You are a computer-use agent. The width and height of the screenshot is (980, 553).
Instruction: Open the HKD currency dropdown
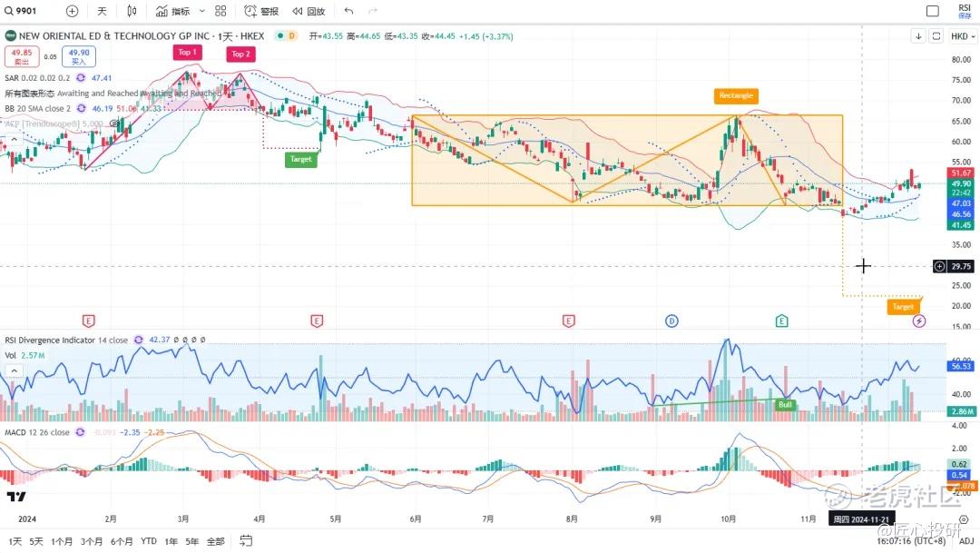[963, 36]
